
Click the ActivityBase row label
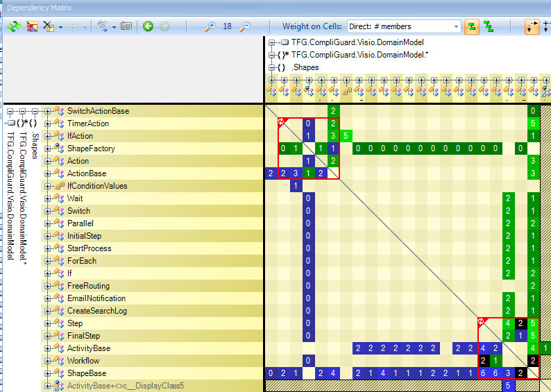coord(88,348)
